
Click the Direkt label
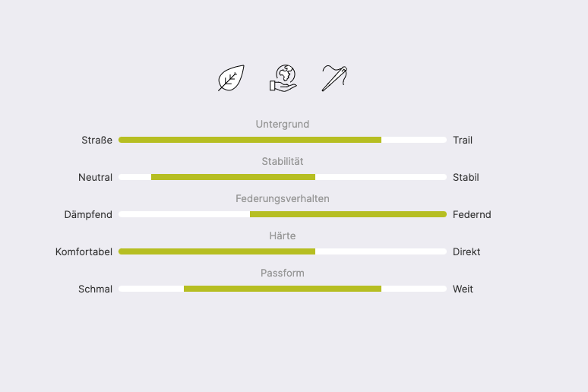click(466, 251)
